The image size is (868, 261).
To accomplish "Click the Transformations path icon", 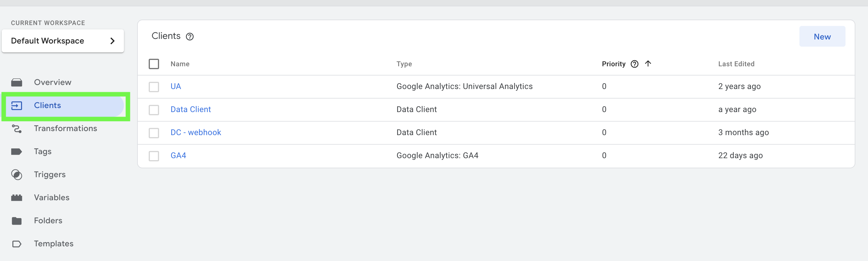I will (x=16, y=129).
